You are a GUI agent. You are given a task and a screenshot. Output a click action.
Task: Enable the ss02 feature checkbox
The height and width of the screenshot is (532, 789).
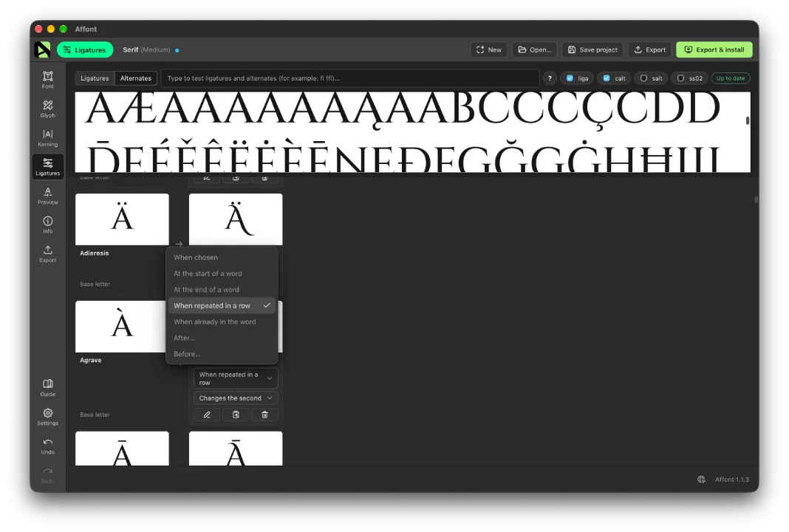pyautogui.click(x=680, y=78)
